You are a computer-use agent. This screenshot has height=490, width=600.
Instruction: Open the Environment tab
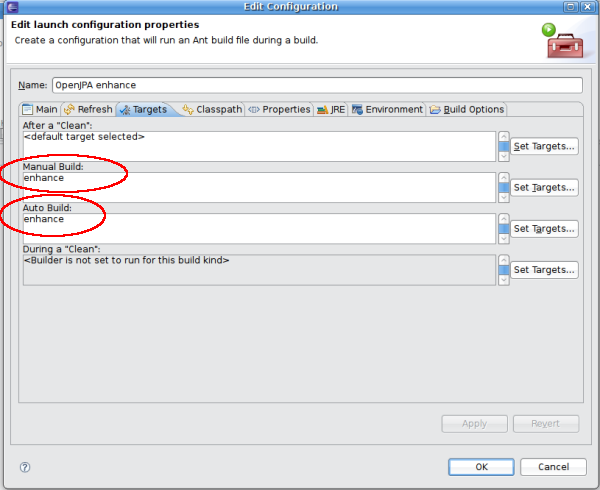coord(387,109)
